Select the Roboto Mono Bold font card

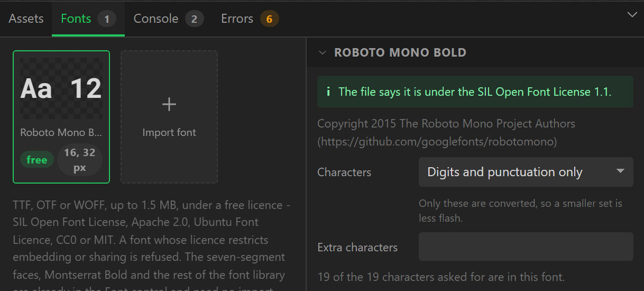click(x=61, y=117)
